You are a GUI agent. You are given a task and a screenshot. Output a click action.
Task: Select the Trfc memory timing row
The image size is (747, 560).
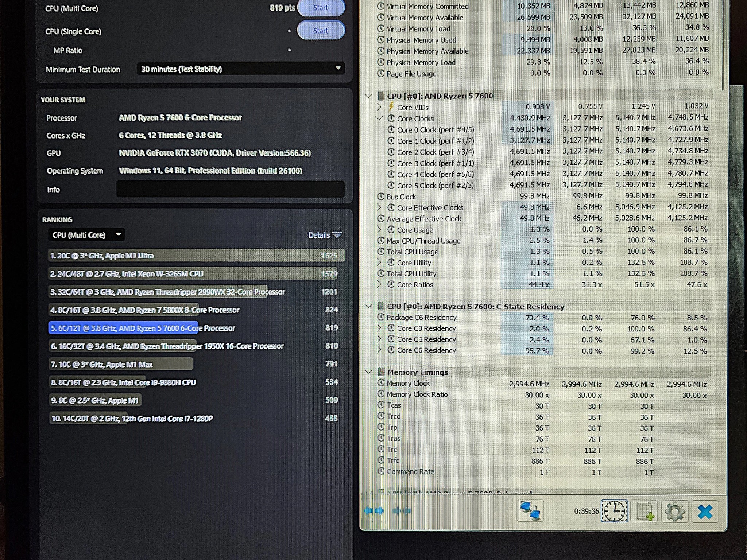point(543,460)
